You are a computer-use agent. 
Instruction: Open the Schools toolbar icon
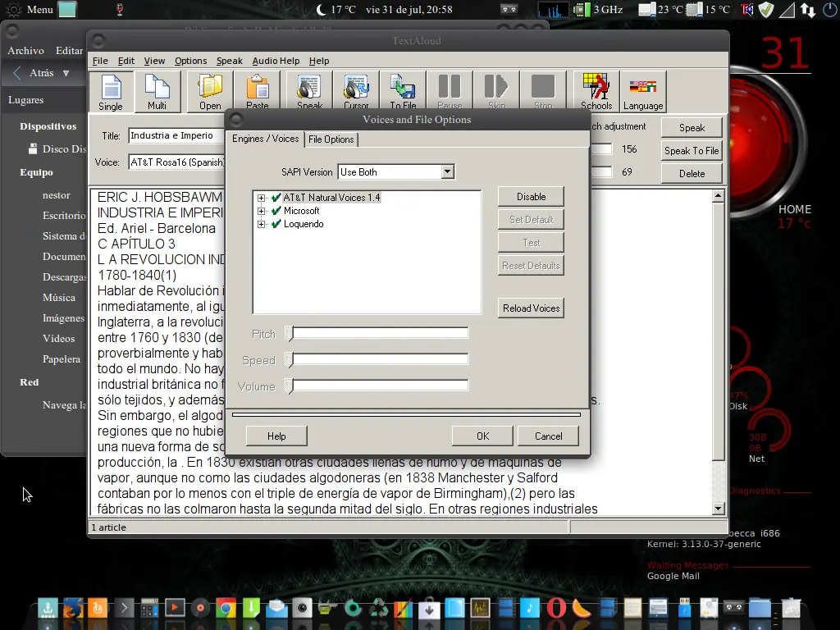point(596,91)
